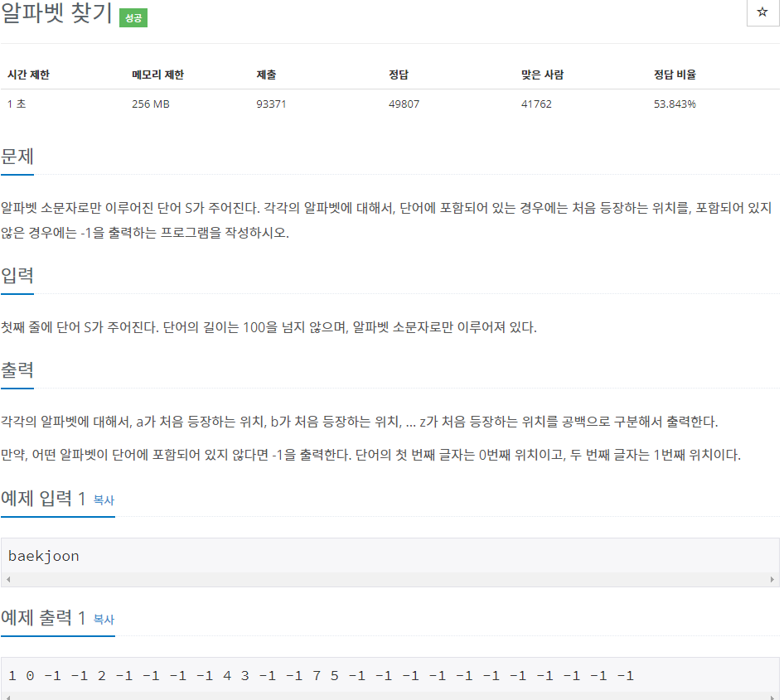
Task: Click the 맞은 사람 column header
Action: (543, 75)
